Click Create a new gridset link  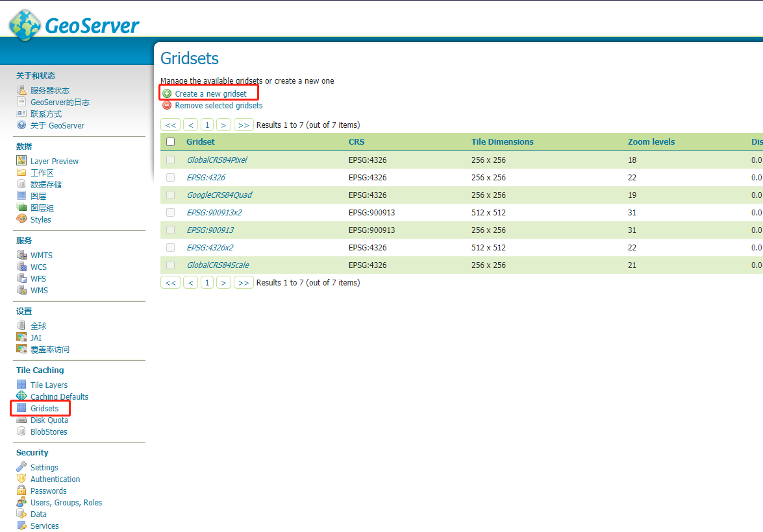point(210,94)
